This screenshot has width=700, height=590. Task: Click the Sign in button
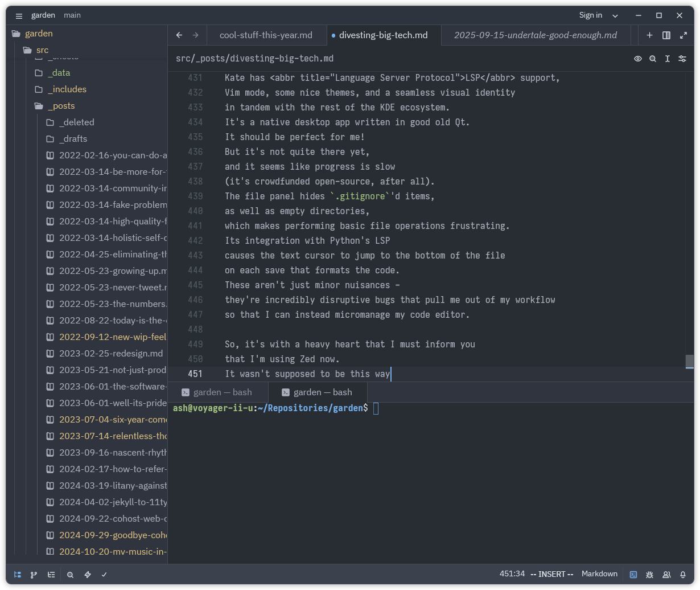[x=590, y=15]
